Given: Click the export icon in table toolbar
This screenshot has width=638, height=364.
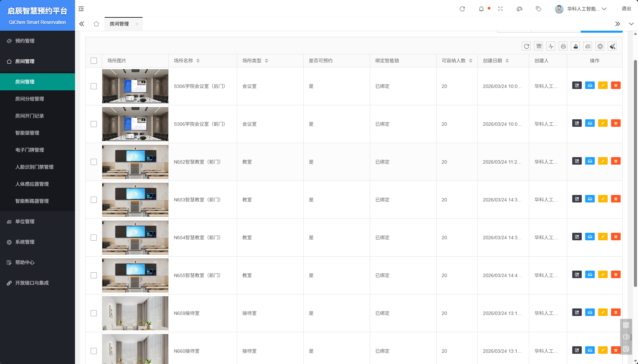Looking at the screenshot, I should pos(575,46).
